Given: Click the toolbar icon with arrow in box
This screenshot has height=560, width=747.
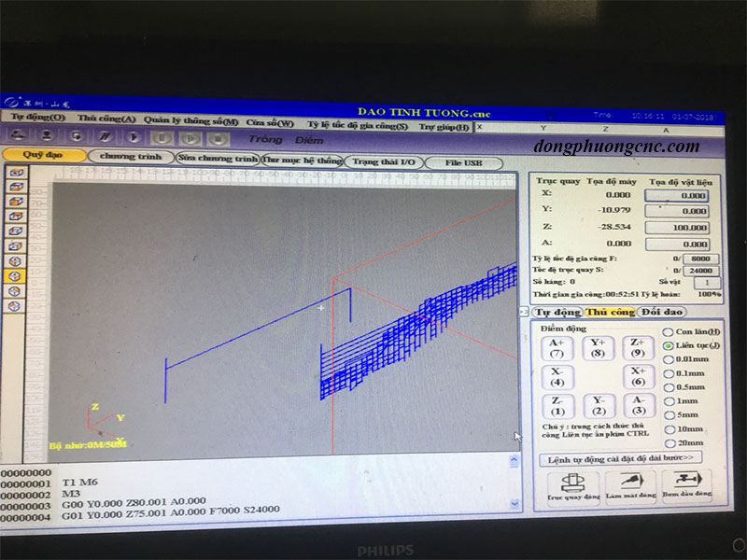Looking at the screenshot, I should [x=77, y=136].
